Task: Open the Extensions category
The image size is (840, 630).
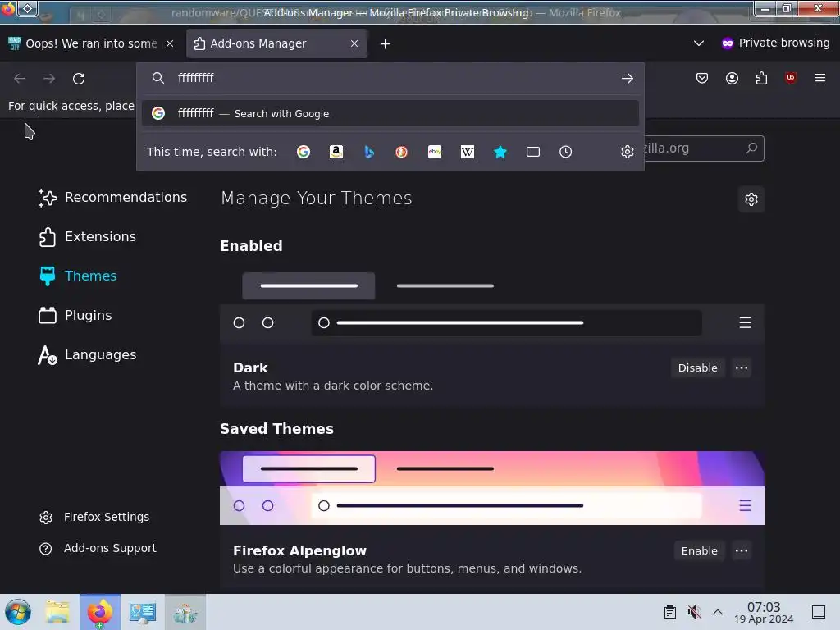Action: pyautogui.click(x=87, y=237)
